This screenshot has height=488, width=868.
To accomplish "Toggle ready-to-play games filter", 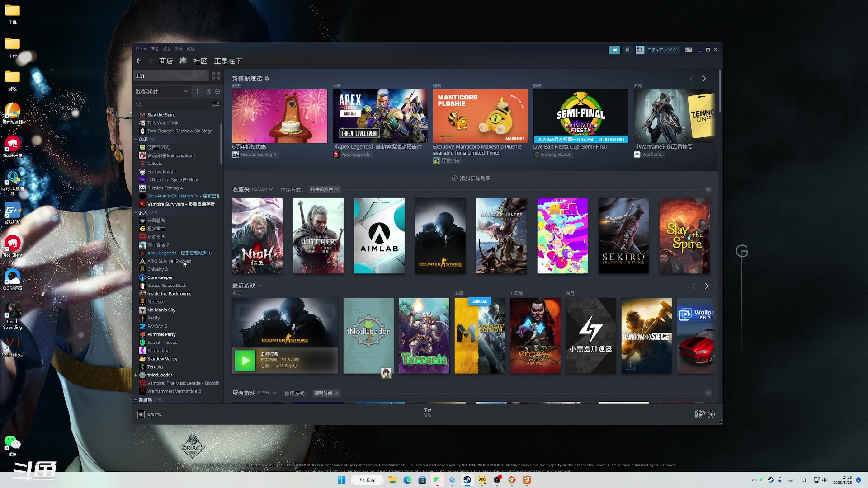I will (x=217, y=91).
